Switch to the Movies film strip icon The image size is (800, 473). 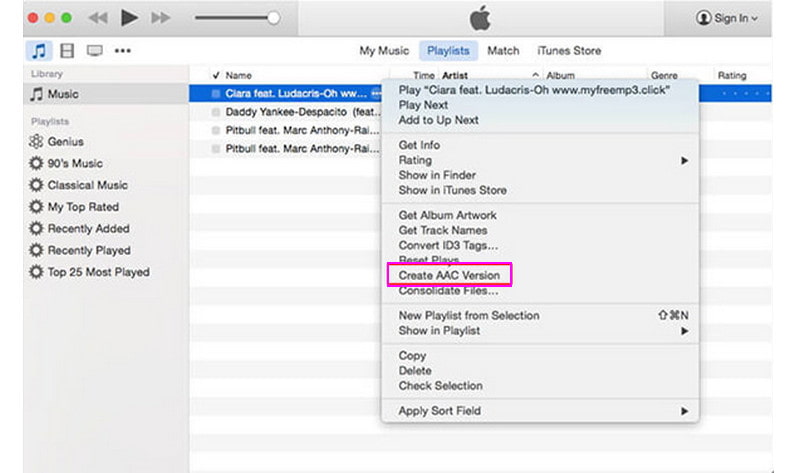pyautogui.click(x=67, y=51)
